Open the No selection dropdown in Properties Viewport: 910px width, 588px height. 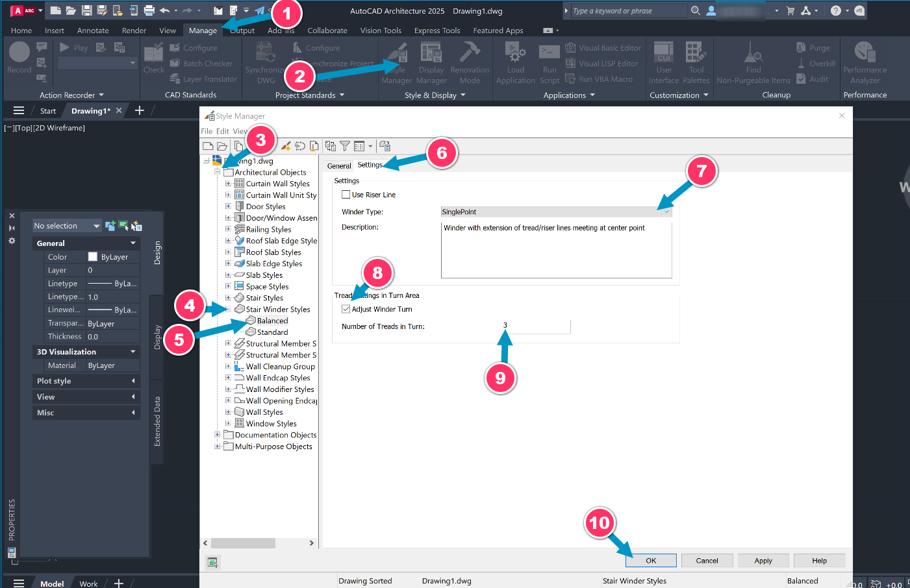point(67,226)
